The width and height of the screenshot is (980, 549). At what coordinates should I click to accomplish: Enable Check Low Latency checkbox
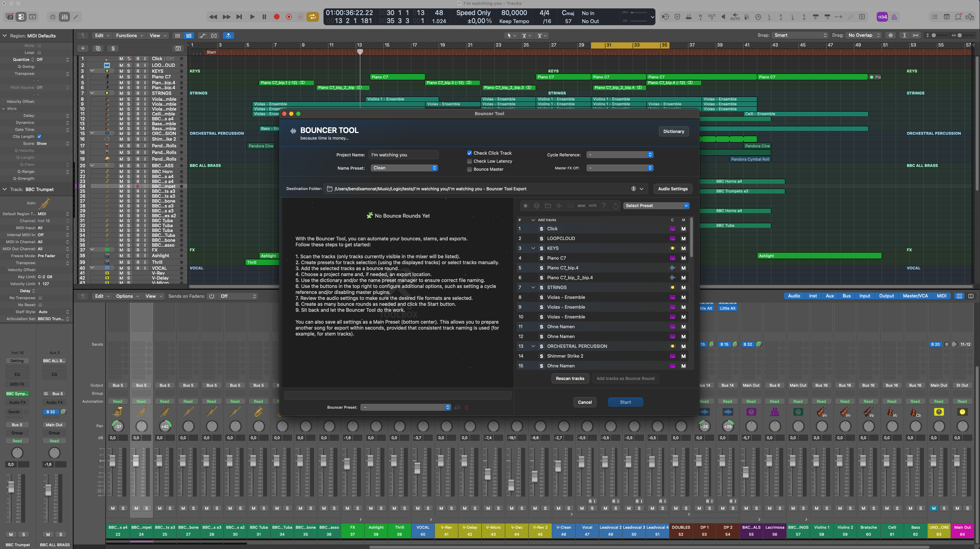pyautogui.click(x=470, y=161)
